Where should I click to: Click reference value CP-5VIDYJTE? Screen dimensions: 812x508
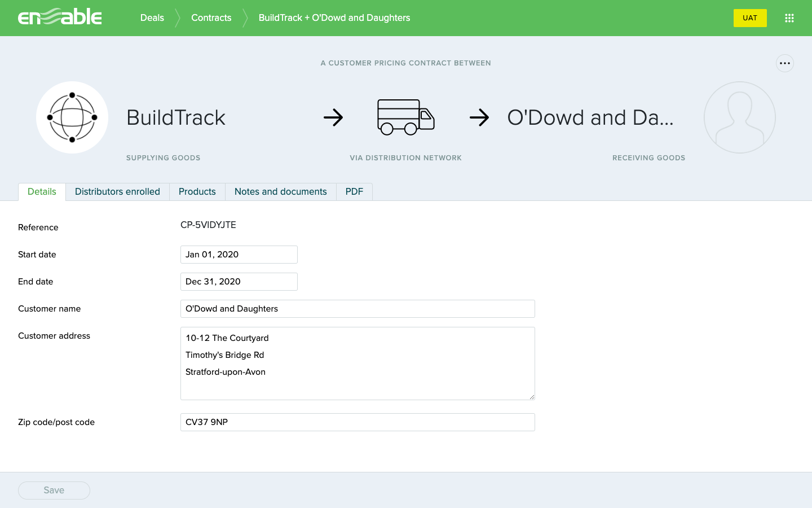pos(208,225)
